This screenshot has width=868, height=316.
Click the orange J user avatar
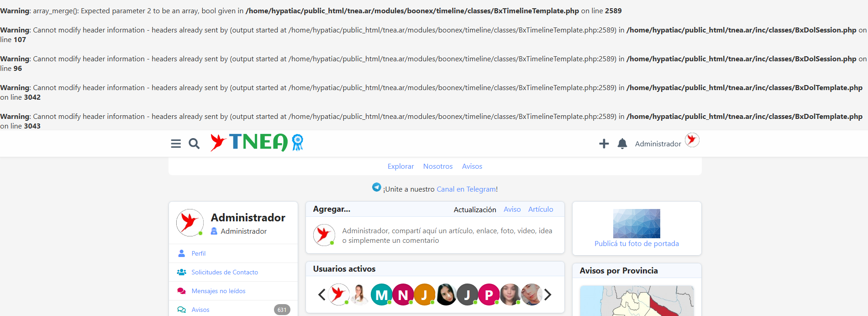[424, 295]
